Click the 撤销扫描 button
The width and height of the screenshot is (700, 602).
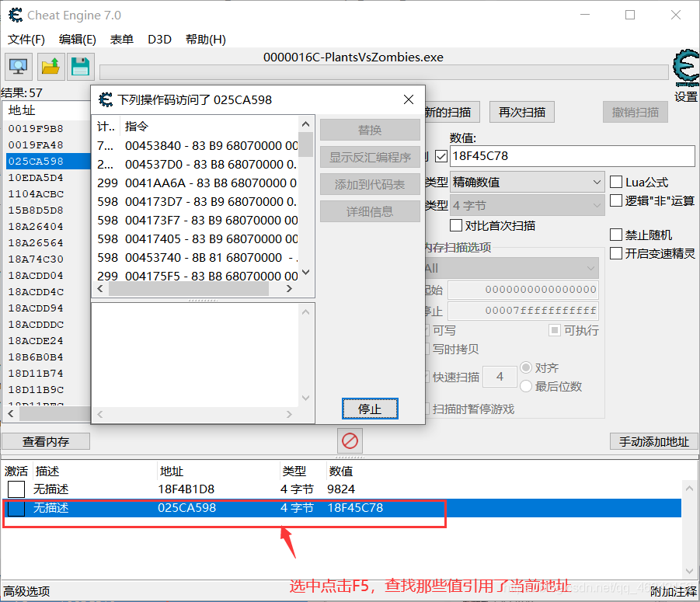pos(636,112)
